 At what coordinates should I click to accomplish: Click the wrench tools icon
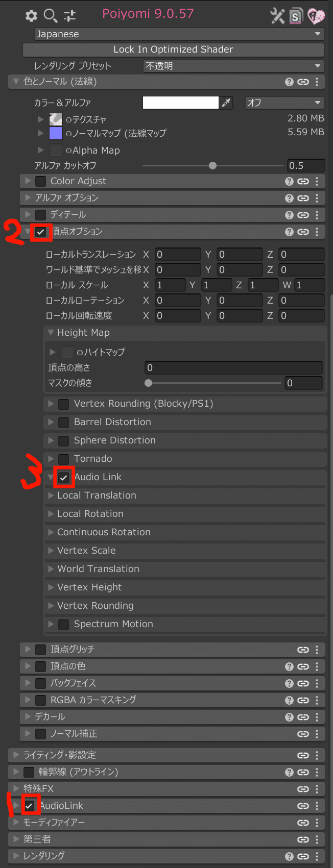click(277, 16)
